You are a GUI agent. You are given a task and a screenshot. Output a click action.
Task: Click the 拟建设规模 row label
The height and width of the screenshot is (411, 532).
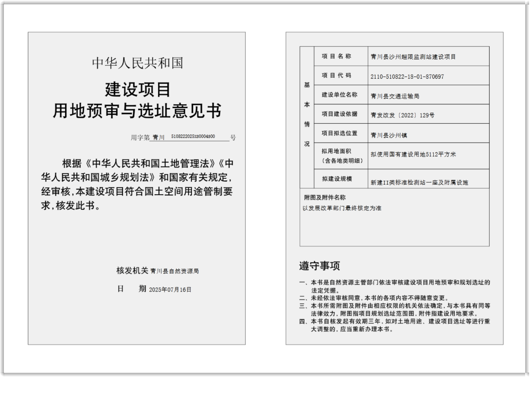tap(337, 179)
